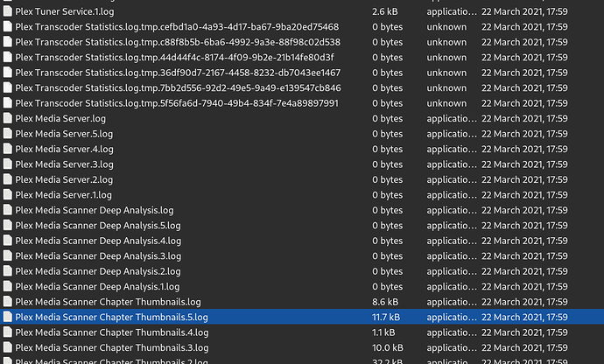Select file name Plex Media Server.log
Viewport: 604px width, 364px height.
[x=60, y=118]
